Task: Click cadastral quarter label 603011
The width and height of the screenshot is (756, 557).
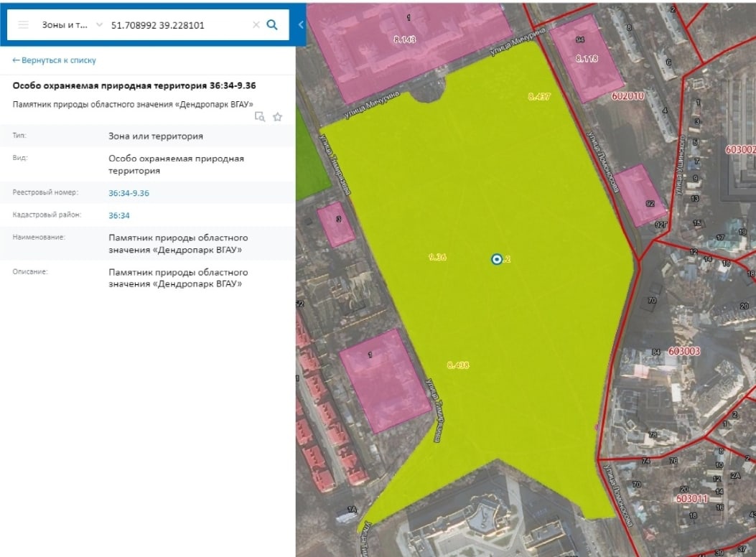Action: point(692,498)
